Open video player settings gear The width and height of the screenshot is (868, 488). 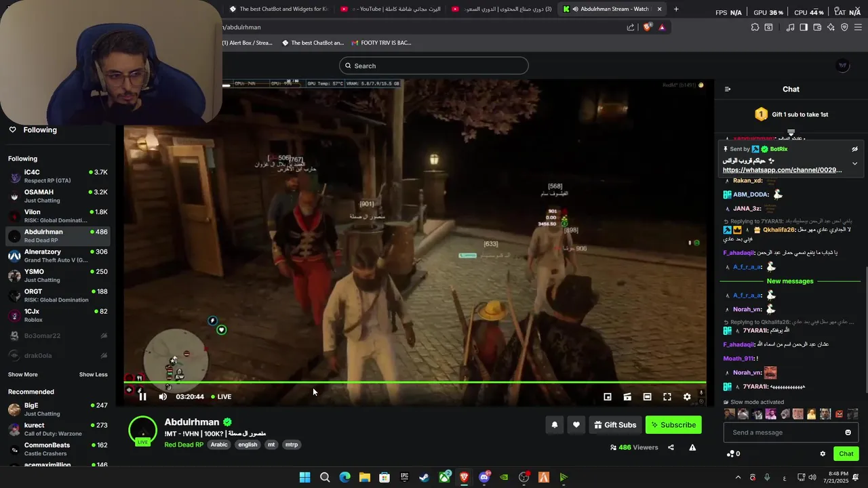687,396
